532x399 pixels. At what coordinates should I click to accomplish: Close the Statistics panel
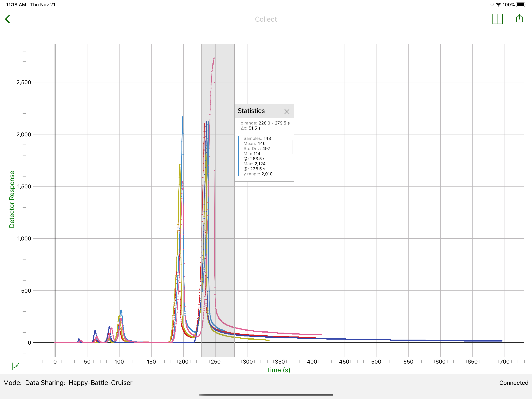click(x=287, y=111)
